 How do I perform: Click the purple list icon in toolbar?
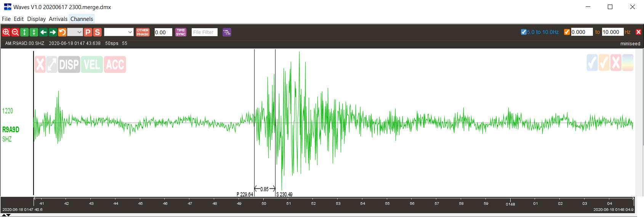(x=227, y=32)
